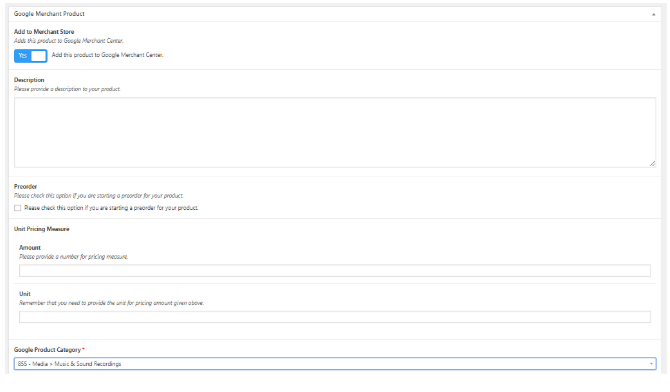
Task: Click the preorder checkbox label text
Action: 111,208
